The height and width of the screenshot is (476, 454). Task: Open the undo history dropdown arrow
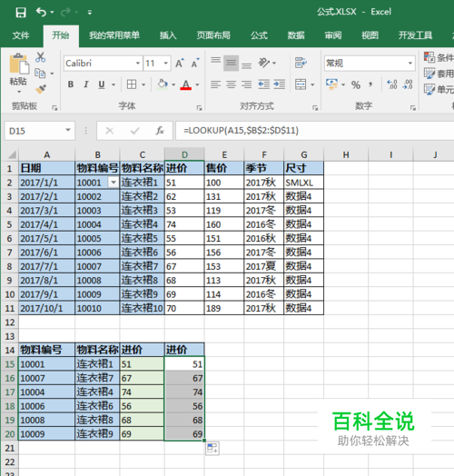tap(52, 13)
